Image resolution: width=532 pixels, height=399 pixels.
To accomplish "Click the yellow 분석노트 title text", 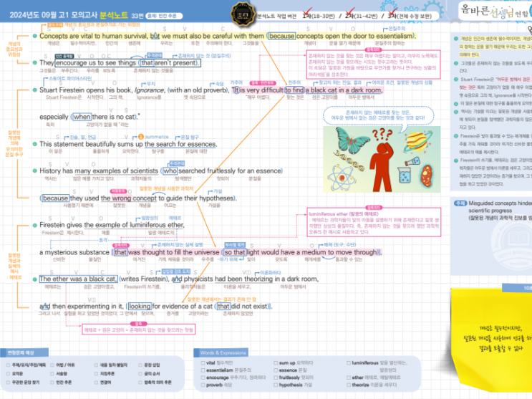I will coord(114,15).
